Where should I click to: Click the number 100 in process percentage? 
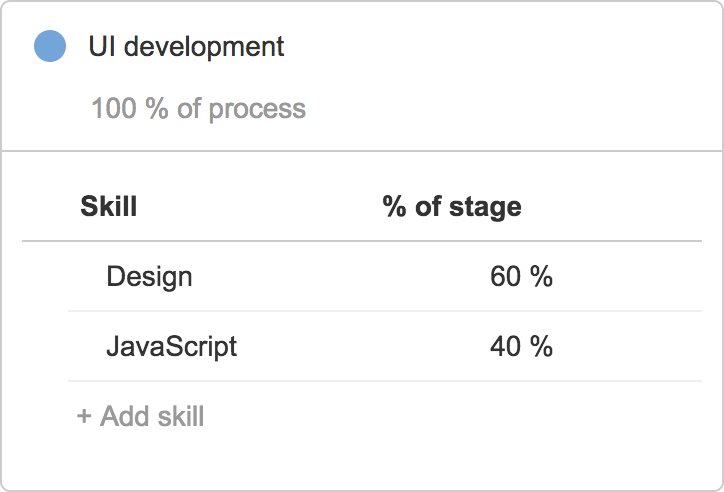click(114, 108)
